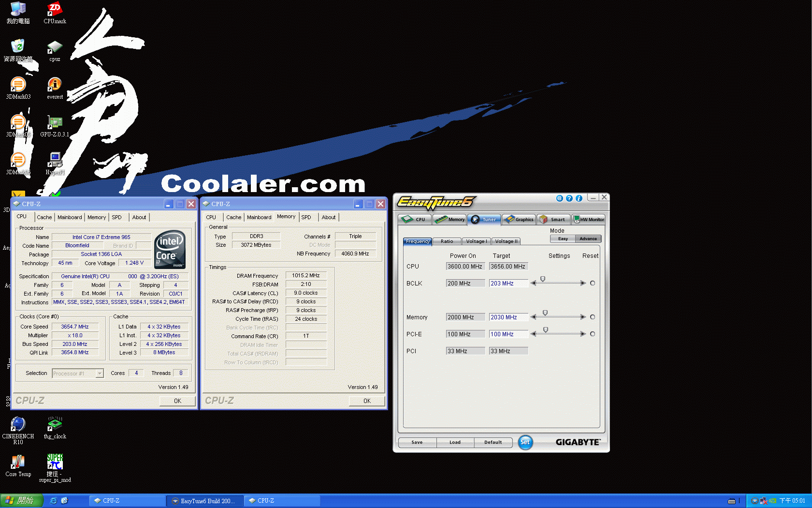812x508 pixels.
Task: Select the BCLK reset radio button
Action: point(593,283)
